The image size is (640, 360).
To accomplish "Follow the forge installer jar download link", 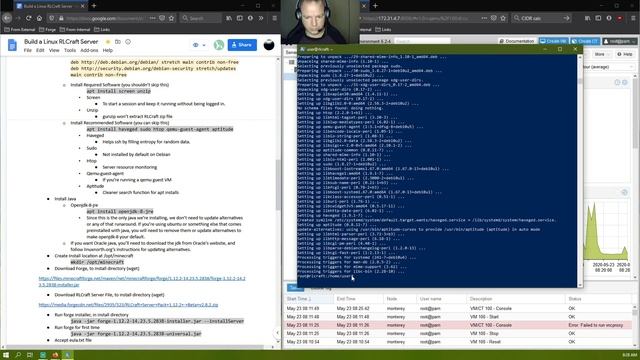I will [x=142, y=282].
